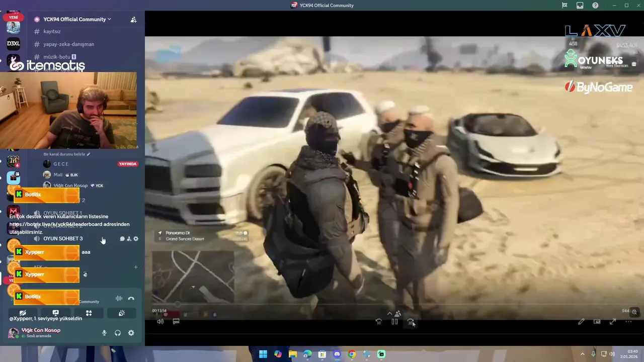The height and width of the screenshot is (362, 644).
Task: Toggle captions icon in the video player
Action: [x=176, y=321]
